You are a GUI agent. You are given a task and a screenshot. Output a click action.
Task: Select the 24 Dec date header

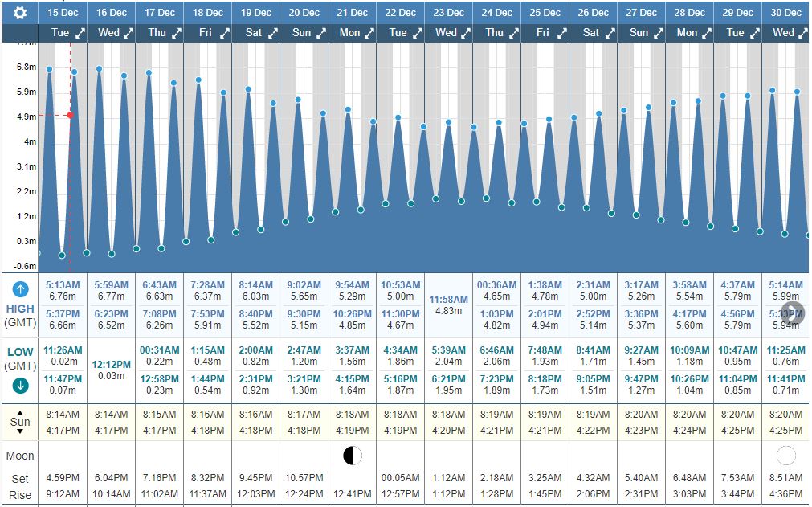[x=497, y=13]
